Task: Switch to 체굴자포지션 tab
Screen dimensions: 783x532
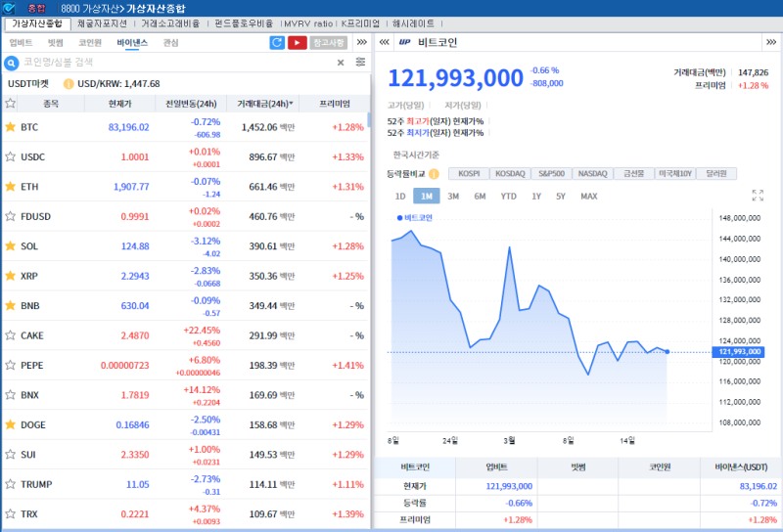Action: coord(103,23)
